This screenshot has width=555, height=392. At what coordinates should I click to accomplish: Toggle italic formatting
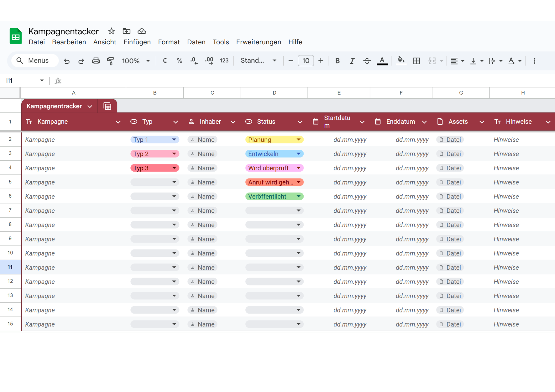pos(352,61)
